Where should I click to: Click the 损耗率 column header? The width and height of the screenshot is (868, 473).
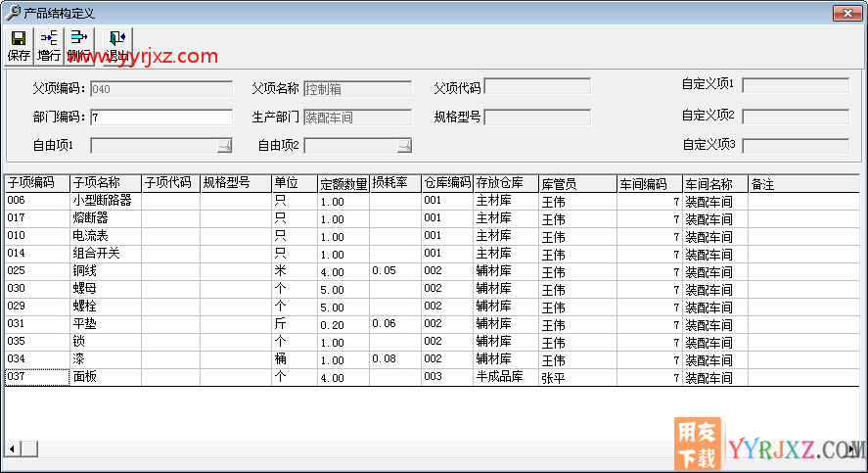394,183
